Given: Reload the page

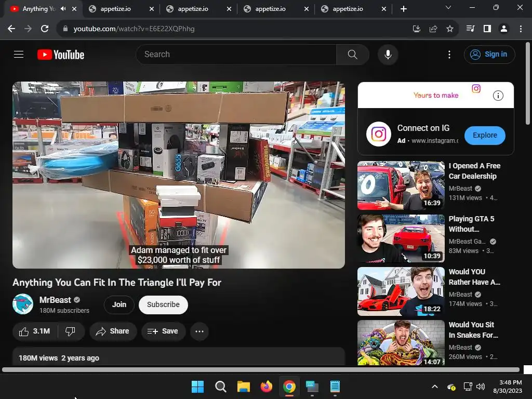Looking at the screenshot, I should [x=45, y=29].
